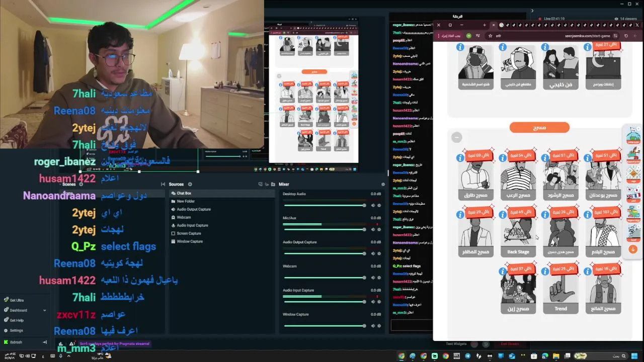The image size is (644, 362).
Task: Click the ibdrash account entry
Action: pyautogui.click(x=14, y=342)
